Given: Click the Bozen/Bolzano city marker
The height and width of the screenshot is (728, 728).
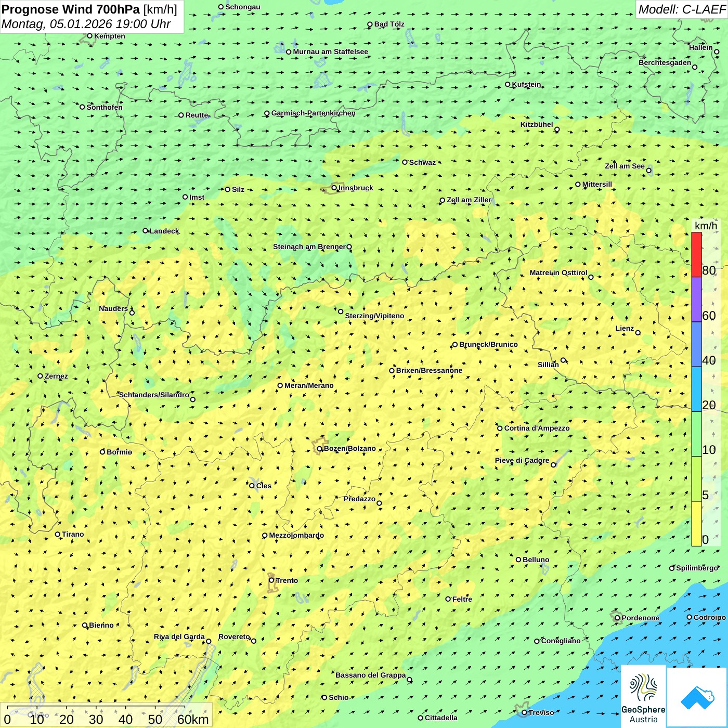Looking at the screenshot, I should coord(320,448).
